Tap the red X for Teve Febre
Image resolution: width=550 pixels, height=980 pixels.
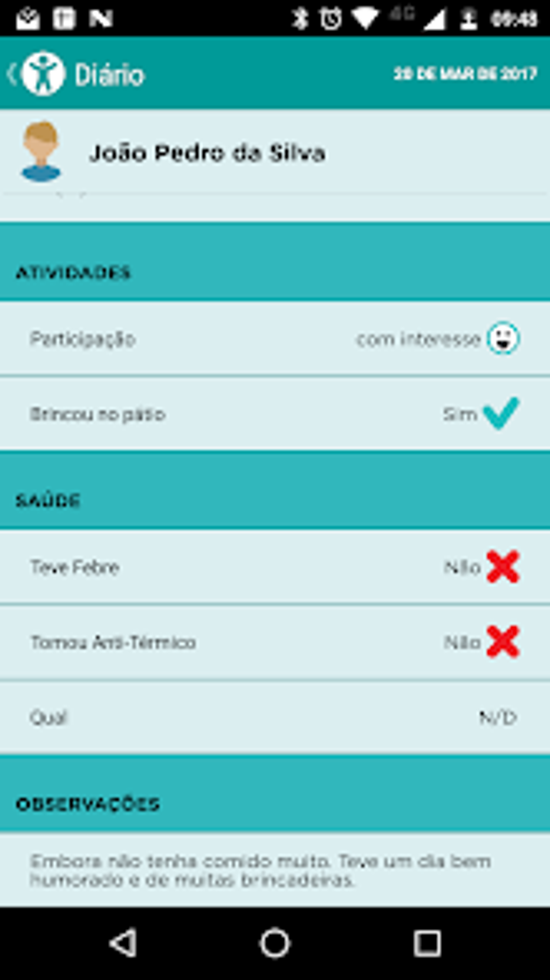(503, 567)
